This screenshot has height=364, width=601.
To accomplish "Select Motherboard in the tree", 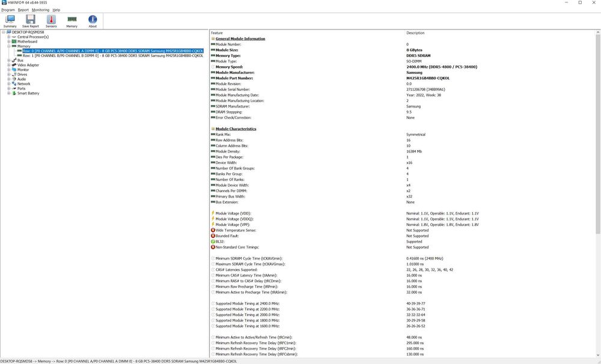I will 27,42.
